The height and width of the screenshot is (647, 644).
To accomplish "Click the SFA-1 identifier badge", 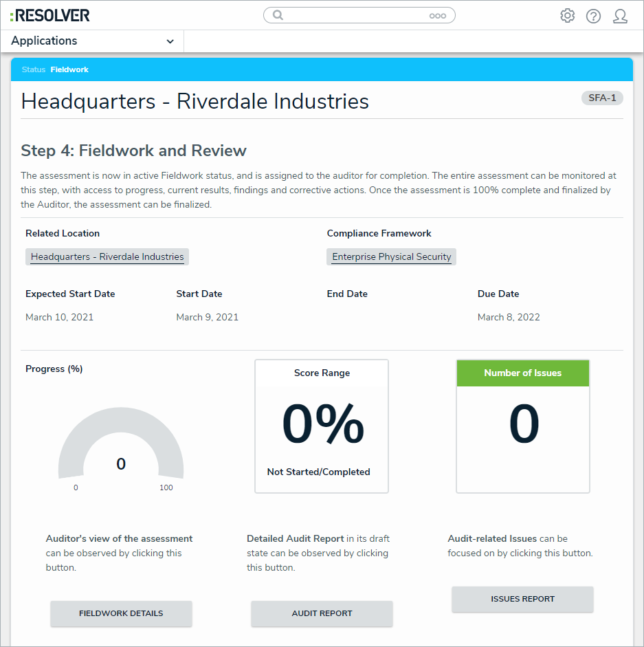I will click(602, 98).
